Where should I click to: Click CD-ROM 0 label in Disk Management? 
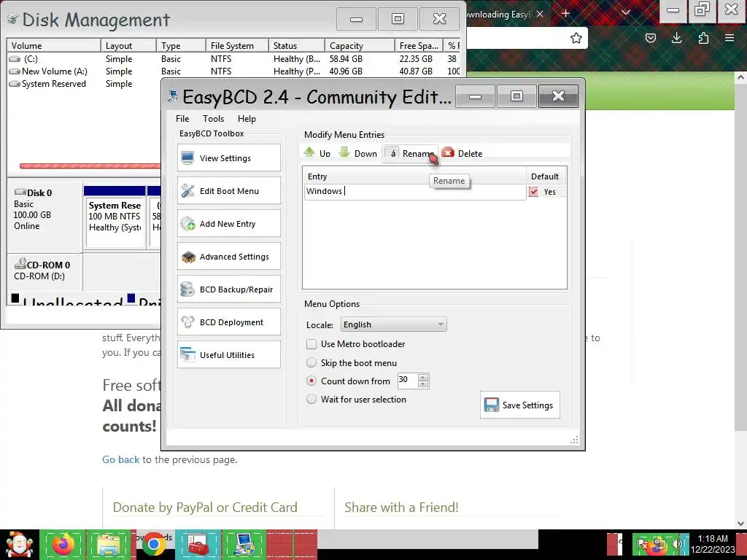[48, 265]
